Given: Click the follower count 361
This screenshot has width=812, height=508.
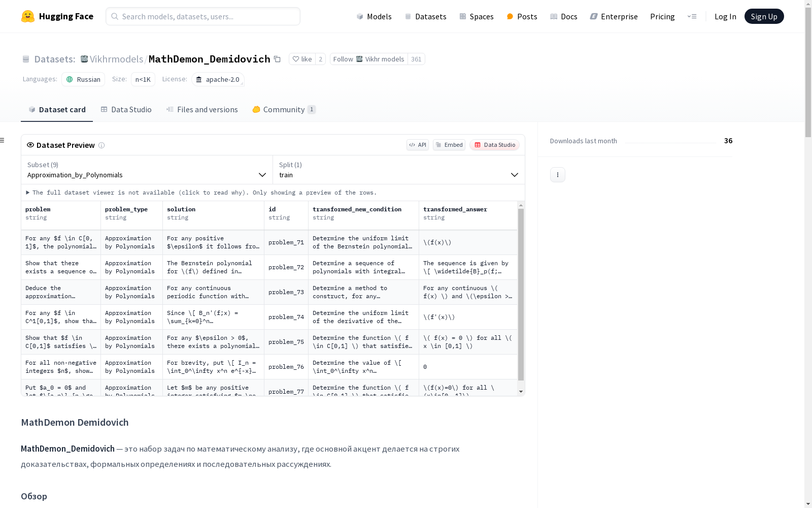Looking at the screenshot, I should [x=416, y=59].
